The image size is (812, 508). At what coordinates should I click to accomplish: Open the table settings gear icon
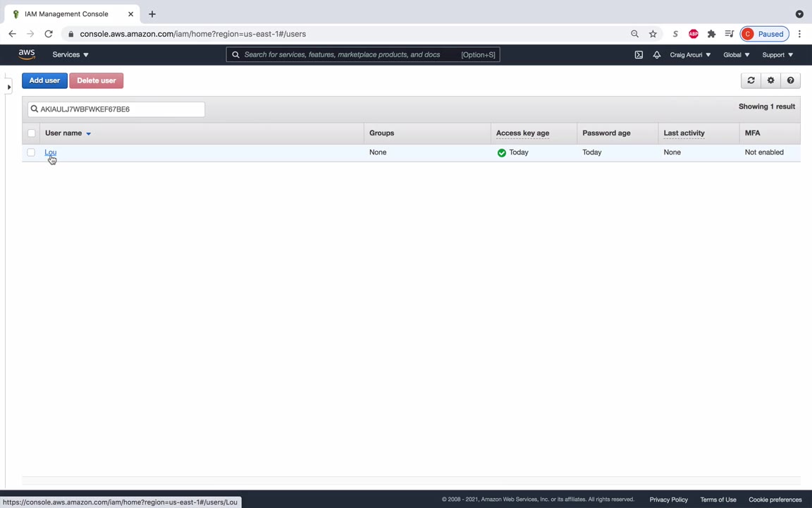point(770,80)
